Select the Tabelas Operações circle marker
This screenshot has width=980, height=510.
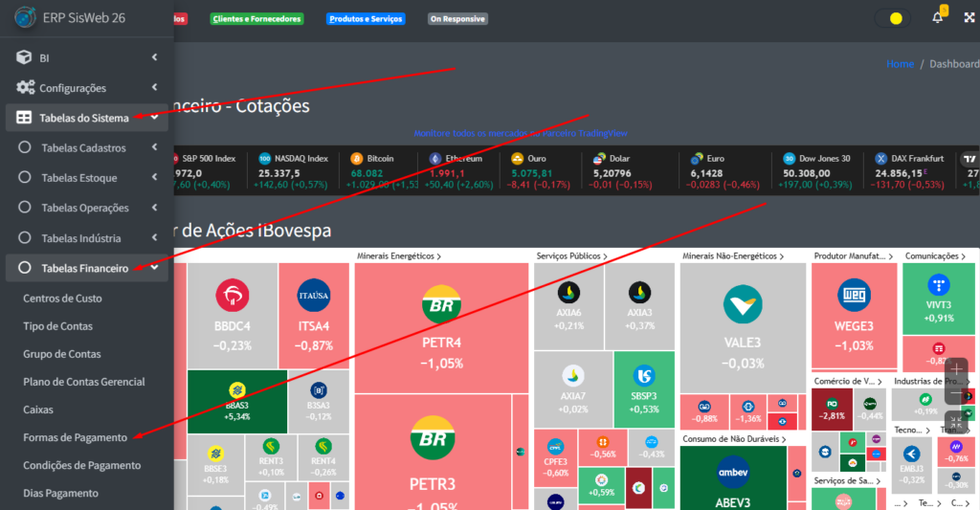pyautogui.click(x=25, y=209)
